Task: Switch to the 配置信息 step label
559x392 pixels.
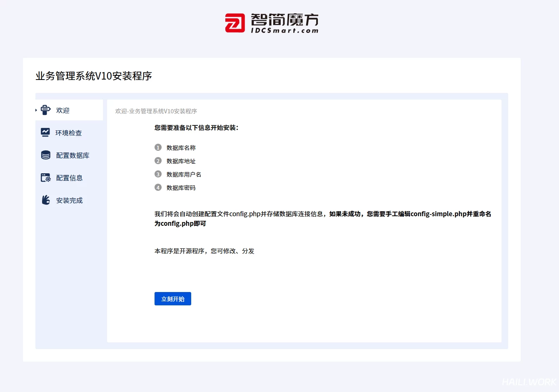Action: pos(70,178)
